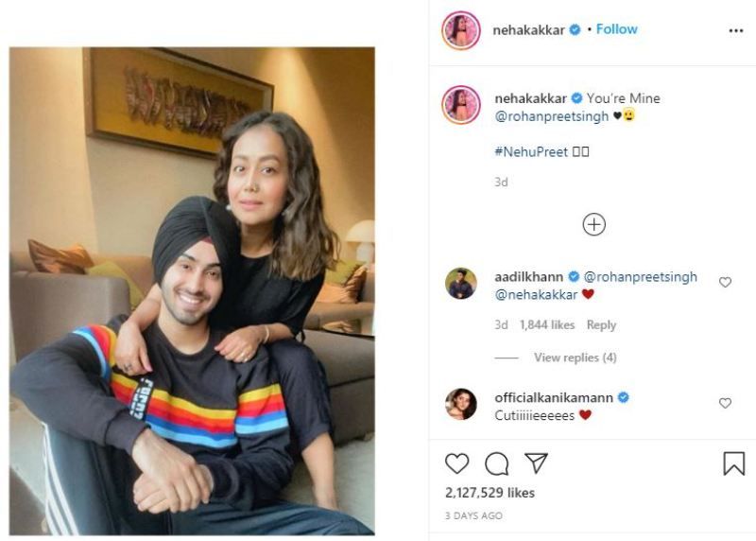
Task: Open aadilkhann's profile avatar
Action: [461, 284]
